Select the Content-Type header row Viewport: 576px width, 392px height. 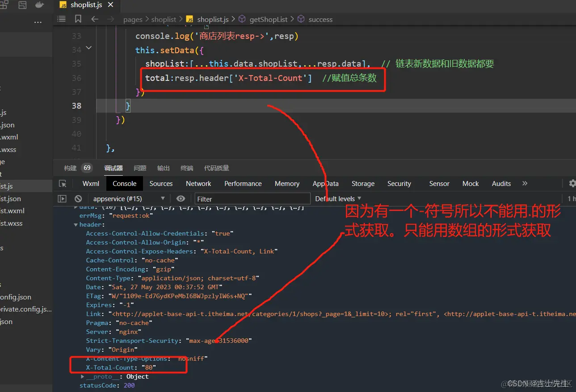click(x=172, y=278)
